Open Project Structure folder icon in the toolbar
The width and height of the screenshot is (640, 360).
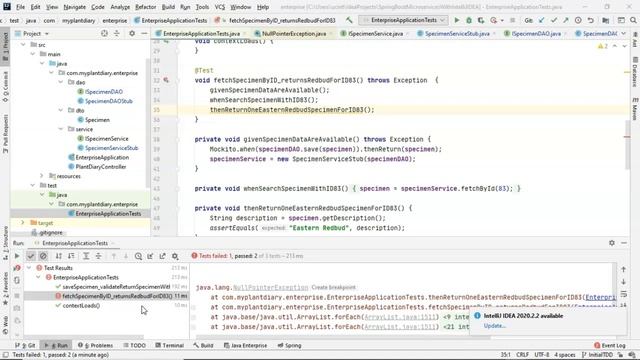[x=606, y=20]
